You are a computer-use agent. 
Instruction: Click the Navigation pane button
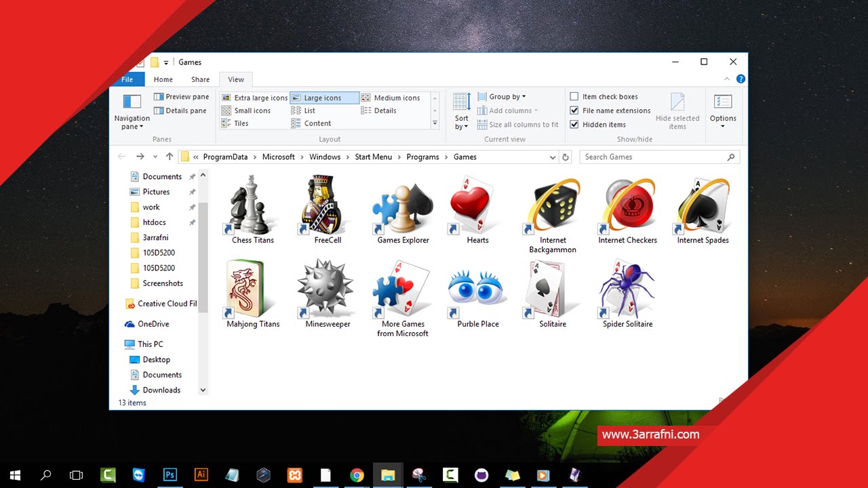[x=132, y=112]
